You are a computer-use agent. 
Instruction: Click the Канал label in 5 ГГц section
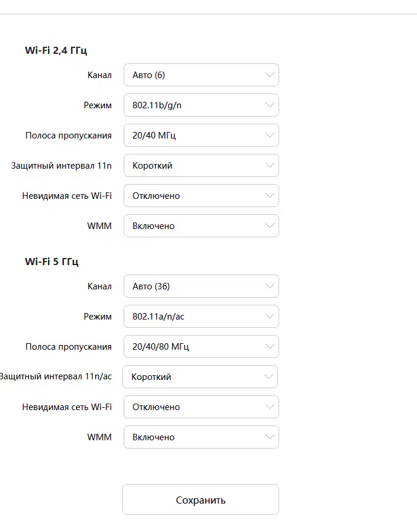coord(99,286)
